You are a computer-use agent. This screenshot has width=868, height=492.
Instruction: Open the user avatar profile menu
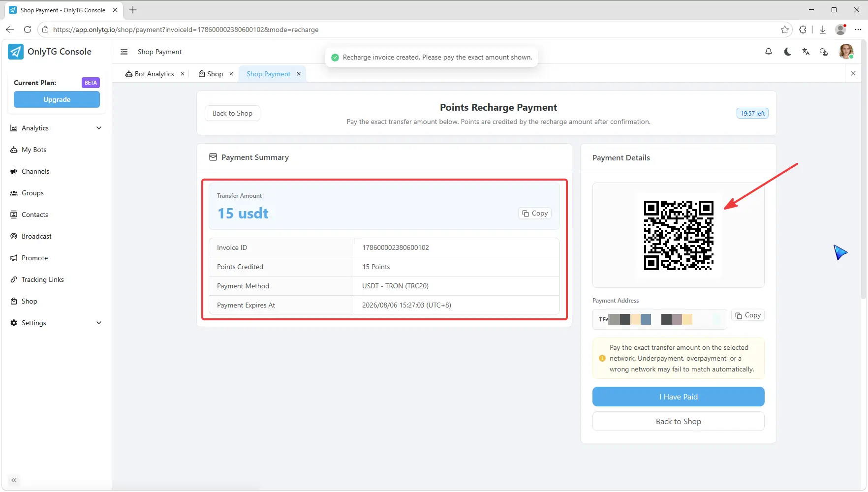846,51
